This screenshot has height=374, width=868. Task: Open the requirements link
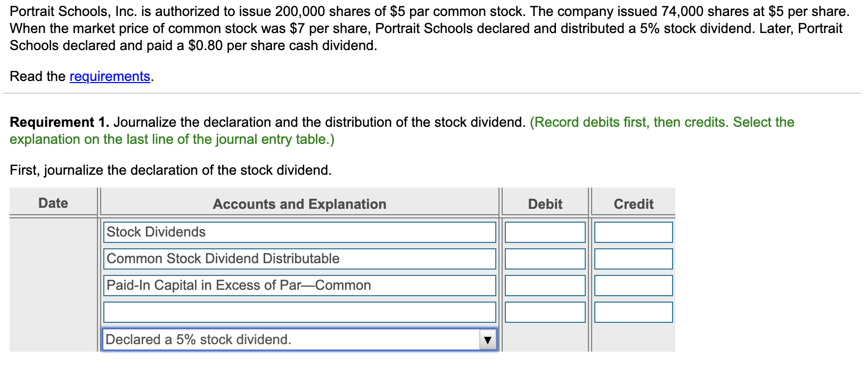[x=110, y=76]
